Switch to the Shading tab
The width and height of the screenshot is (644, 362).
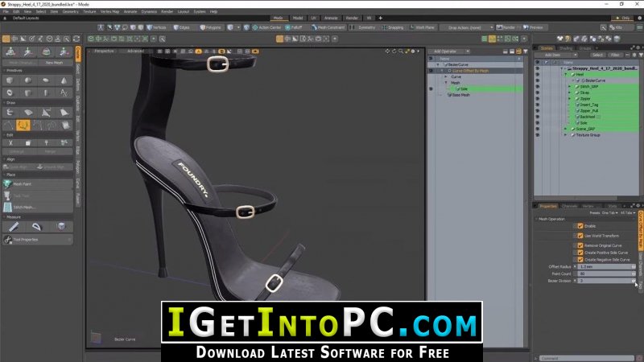pyautogui.click(x=566, y=48)
